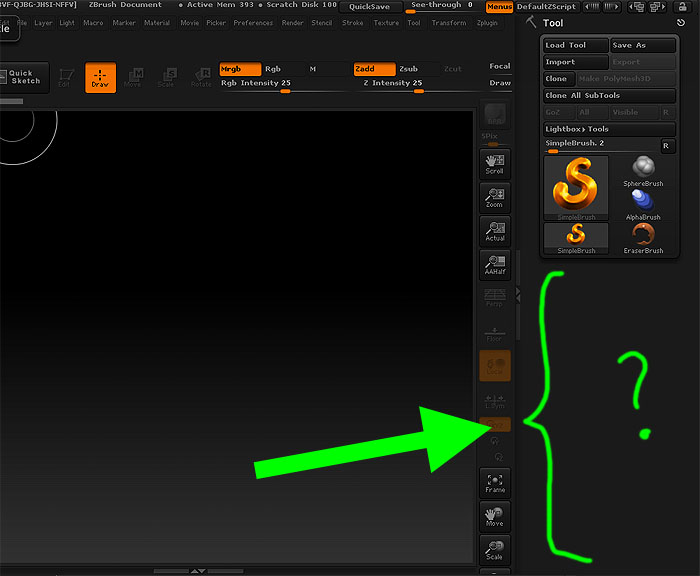Screen dimensions: 700x576
Task: Click the BPR render icon
Action: (495, 115)
